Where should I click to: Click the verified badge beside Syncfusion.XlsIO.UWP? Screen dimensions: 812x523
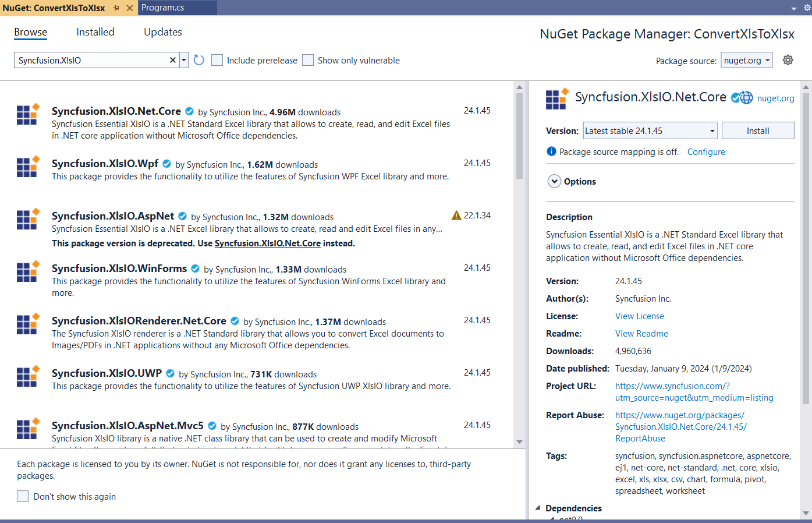pos(170,373)
